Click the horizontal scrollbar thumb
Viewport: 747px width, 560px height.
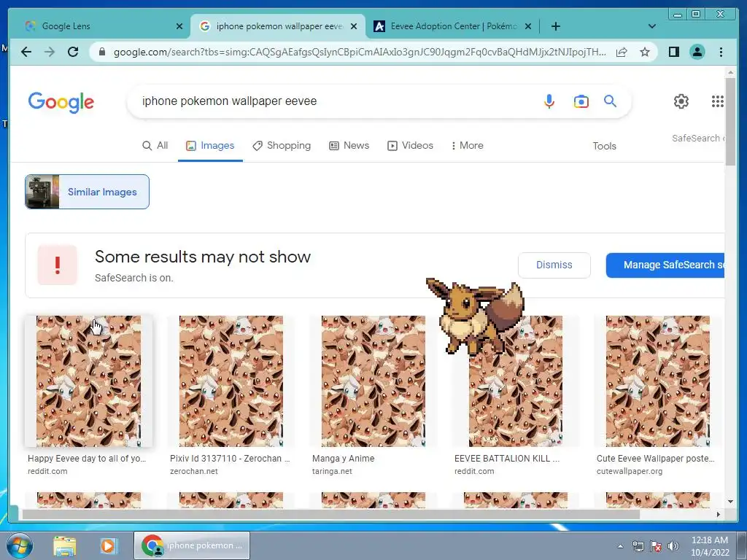(330, 514)
